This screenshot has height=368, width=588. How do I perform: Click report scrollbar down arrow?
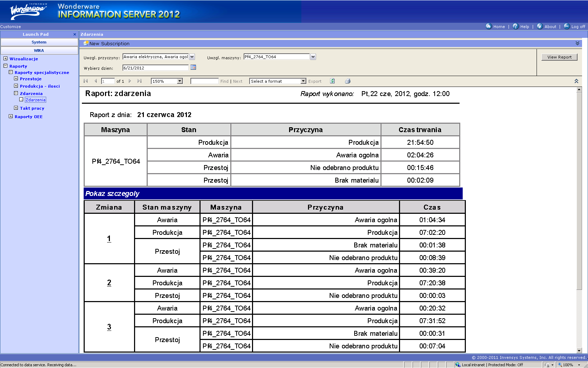[579, 350]
